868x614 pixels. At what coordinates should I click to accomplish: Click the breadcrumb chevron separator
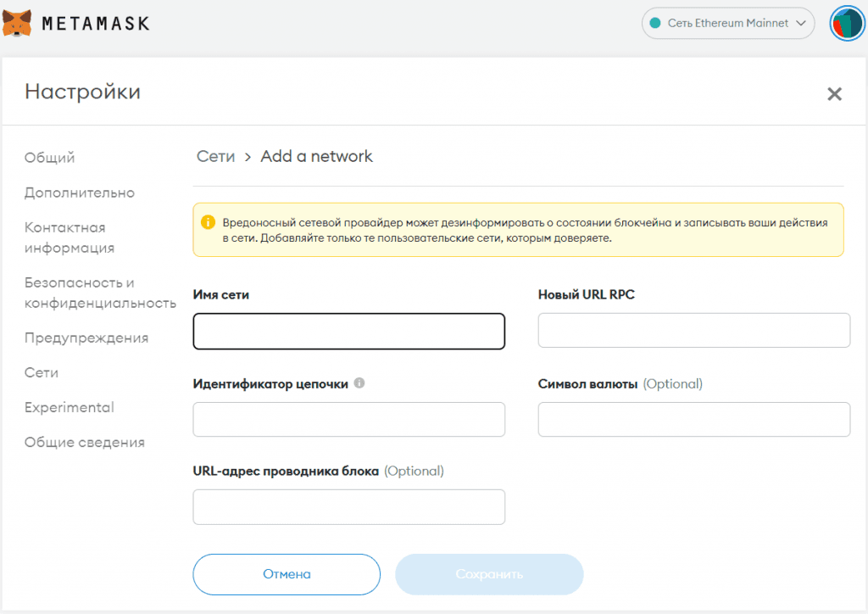(248, 158)
